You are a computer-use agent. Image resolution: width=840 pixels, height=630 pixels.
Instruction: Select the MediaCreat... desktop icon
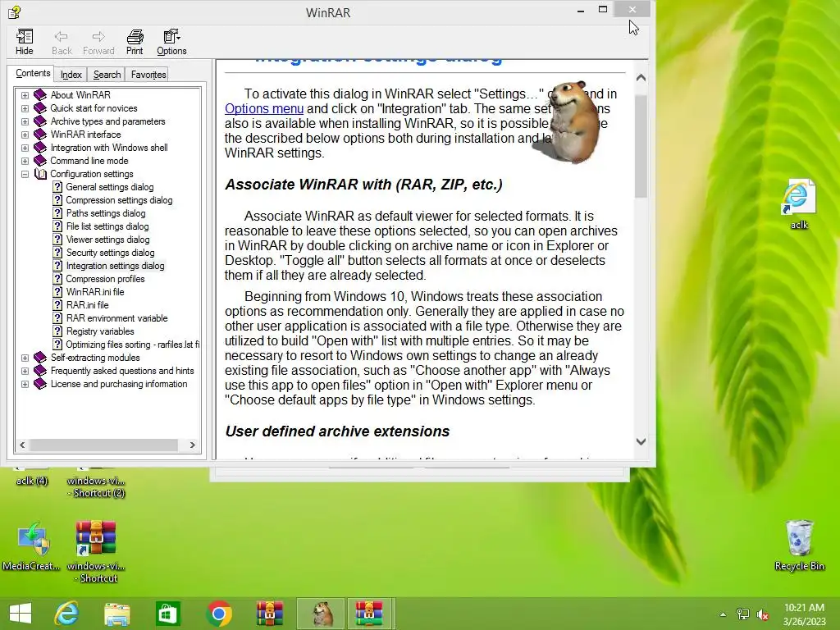(x=31, y=546)
